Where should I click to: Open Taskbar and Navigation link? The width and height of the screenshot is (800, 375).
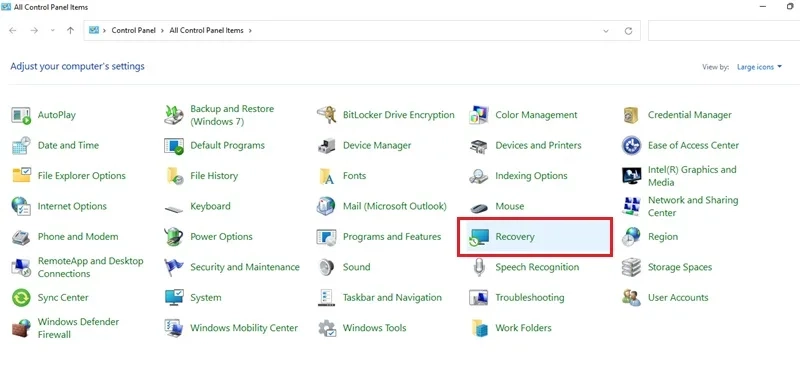point(392,297)
